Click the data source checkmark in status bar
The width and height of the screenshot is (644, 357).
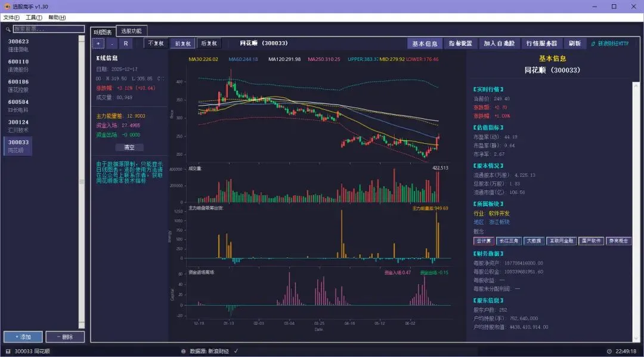point(236,351)
